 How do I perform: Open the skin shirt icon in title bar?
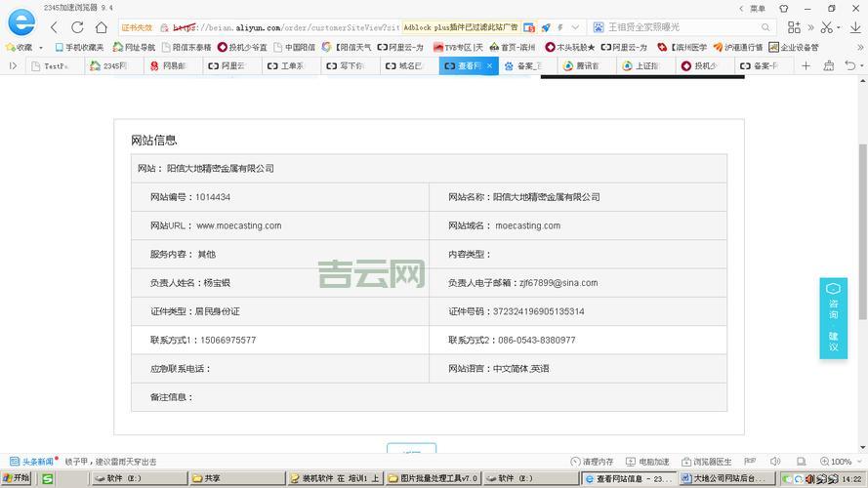(x=783, y=9)
